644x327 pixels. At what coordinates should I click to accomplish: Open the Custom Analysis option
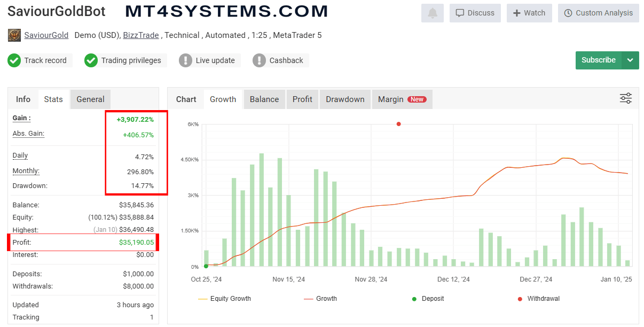tap(598, 13)
